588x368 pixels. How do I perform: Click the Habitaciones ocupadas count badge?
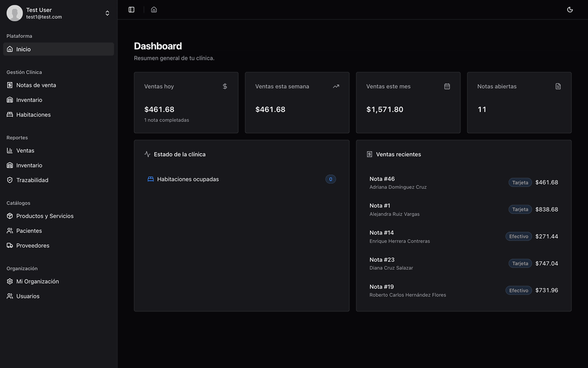[330, 179]
